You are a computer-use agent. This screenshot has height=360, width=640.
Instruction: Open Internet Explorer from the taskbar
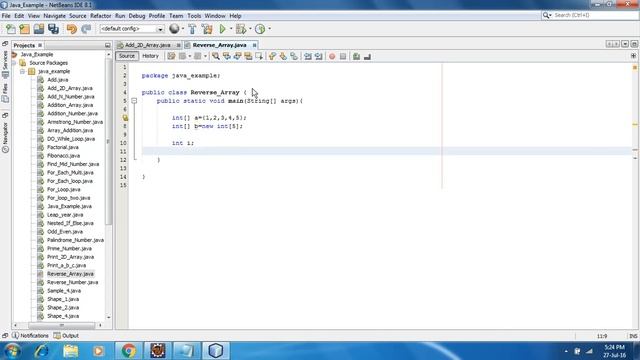[42, 351]
